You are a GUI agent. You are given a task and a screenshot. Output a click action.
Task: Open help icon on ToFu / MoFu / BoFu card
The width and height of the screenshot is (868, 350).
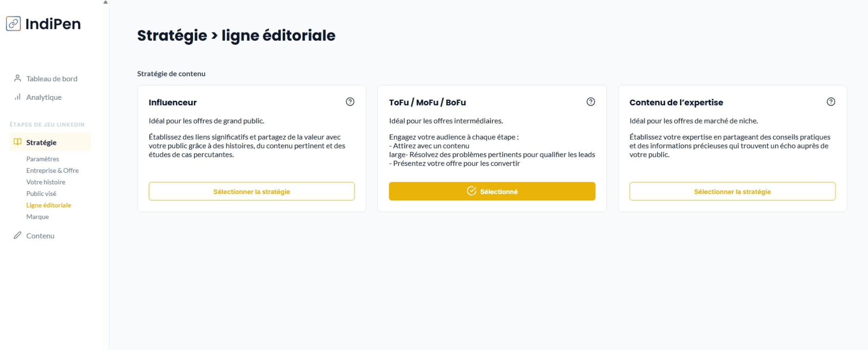tap(590, 102)
